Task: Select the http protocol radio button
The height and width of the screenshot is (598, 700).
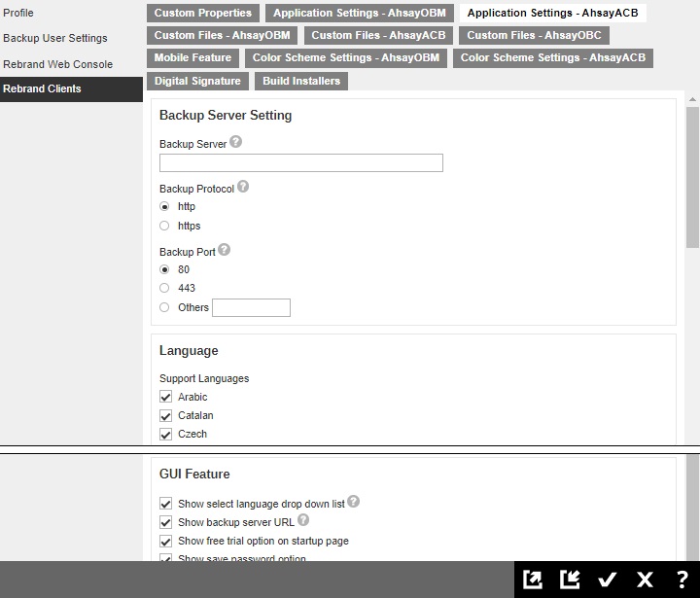Action: [164, 206]
